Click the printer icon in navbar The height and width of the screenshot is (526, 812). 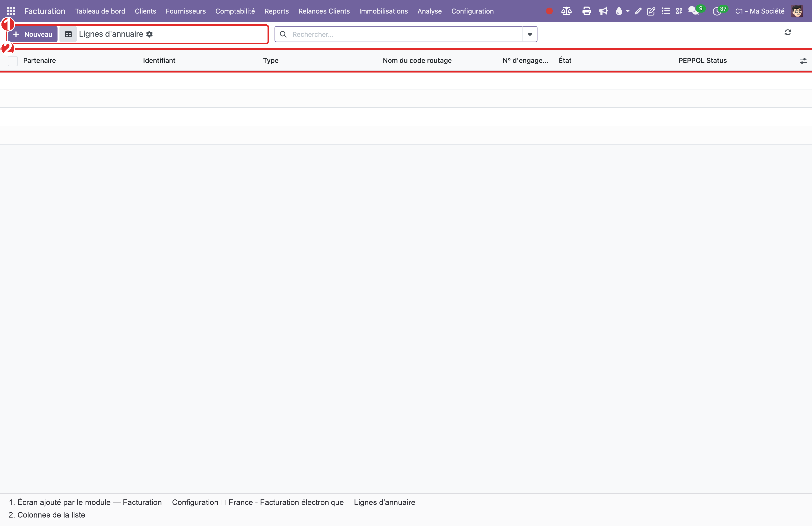[x=587, y=11]
